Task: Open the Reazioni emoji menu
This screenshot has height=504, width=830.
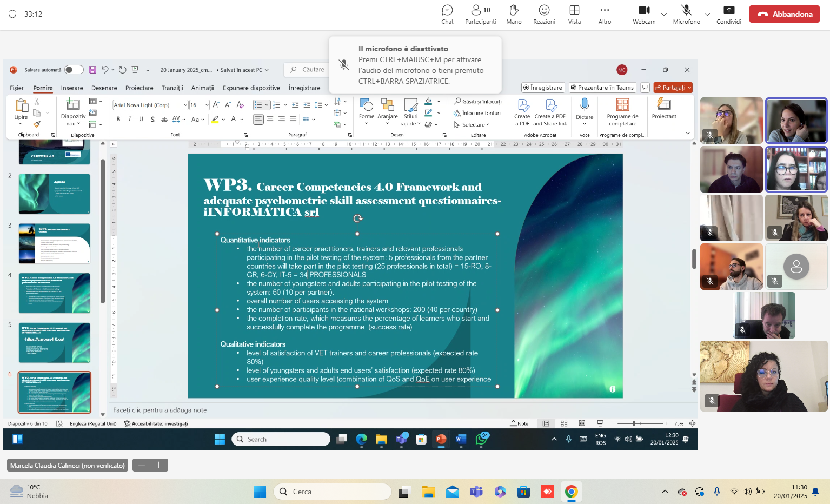Action: click(x=544, y=15)
